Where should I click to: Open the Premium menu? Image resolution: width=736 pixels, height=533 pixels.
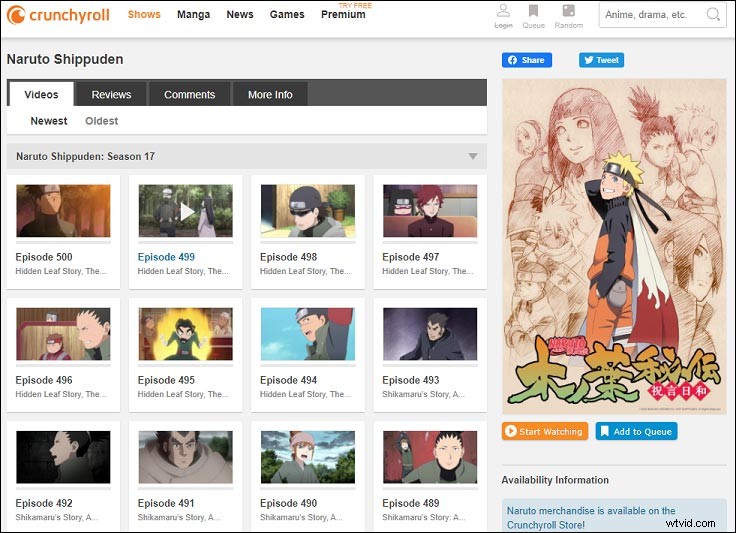343,15
